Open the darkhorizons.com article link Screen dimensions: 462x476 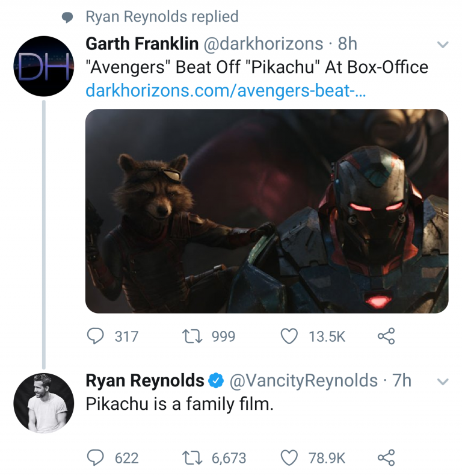(x=226, y=91)
